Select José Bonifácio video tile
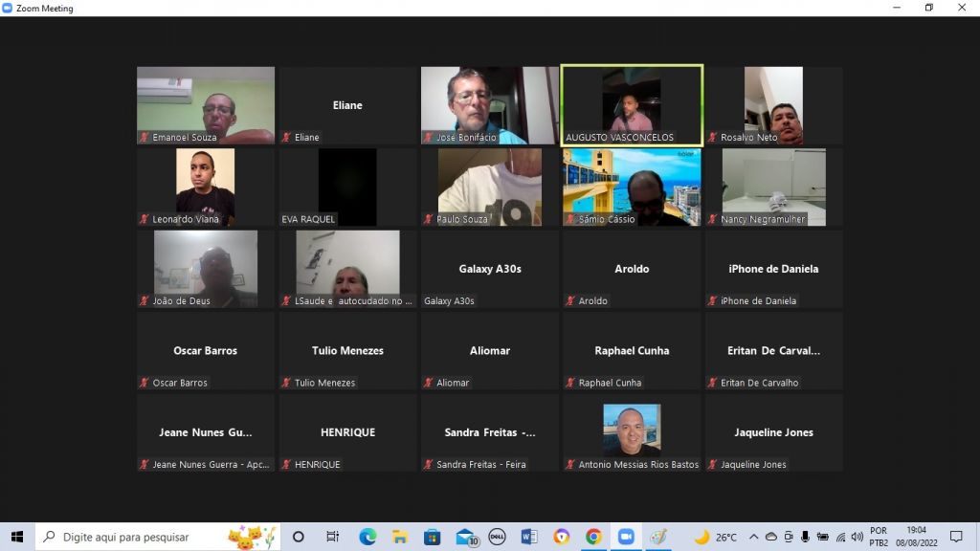Screen dimensions: 980x551 [x=489, y=105]
